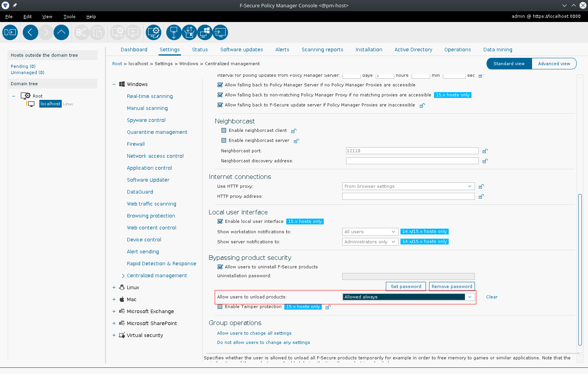Click the pin icon in title bar
Image resolution: width=588 pixels, height=374 pixels.
coord(15,5)
